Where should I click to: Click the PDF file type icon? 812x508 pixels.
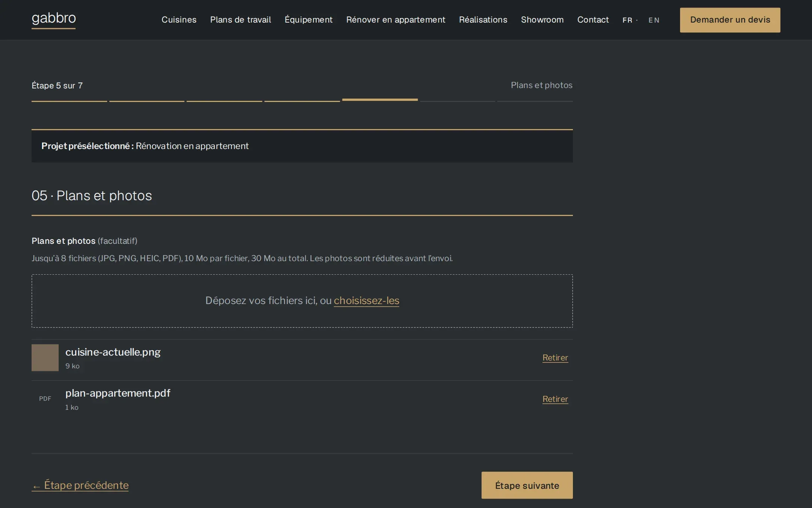point(45,398)
